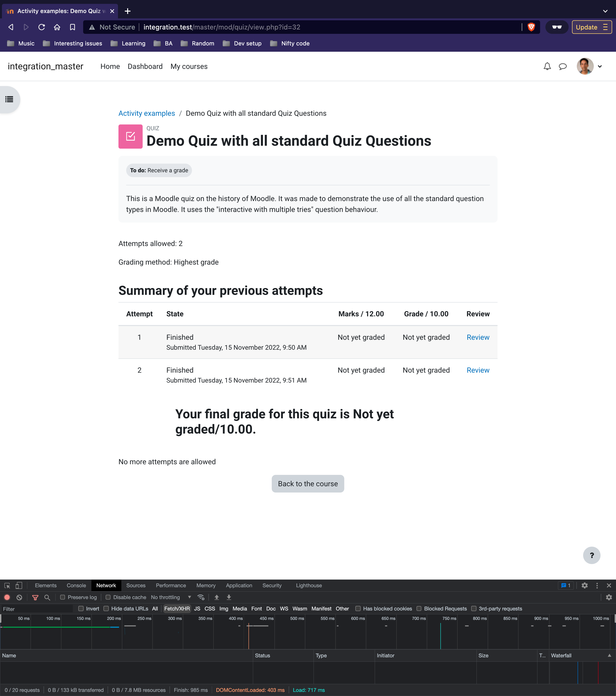Open the help question mark button
The width and height of the screenshot is (616, 696).
point(592,555)
